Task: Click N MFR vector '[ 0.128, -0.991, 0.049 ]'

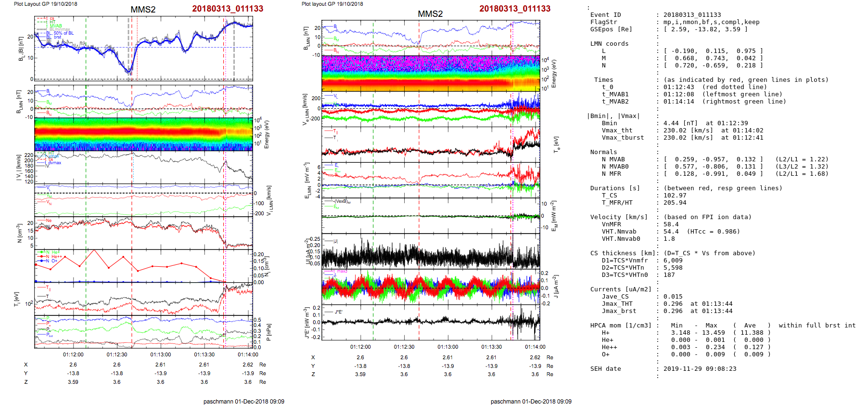Action: [714, 174]
